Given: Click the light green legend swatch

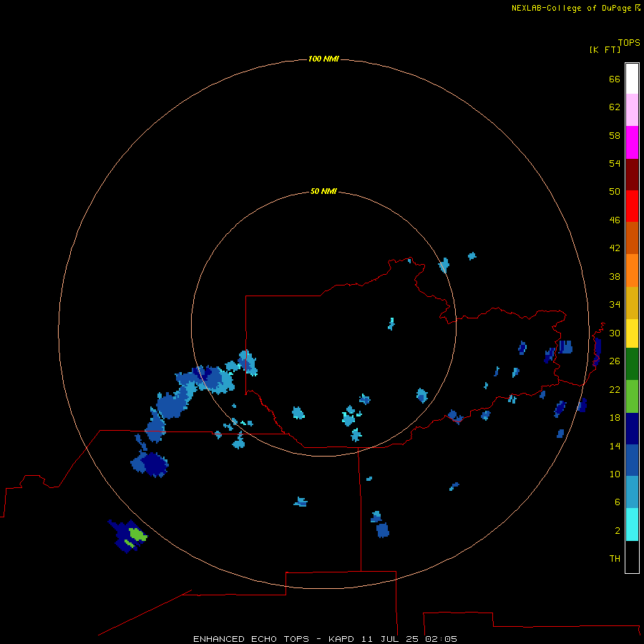Looking at the screenshot, I should [632, 396].
